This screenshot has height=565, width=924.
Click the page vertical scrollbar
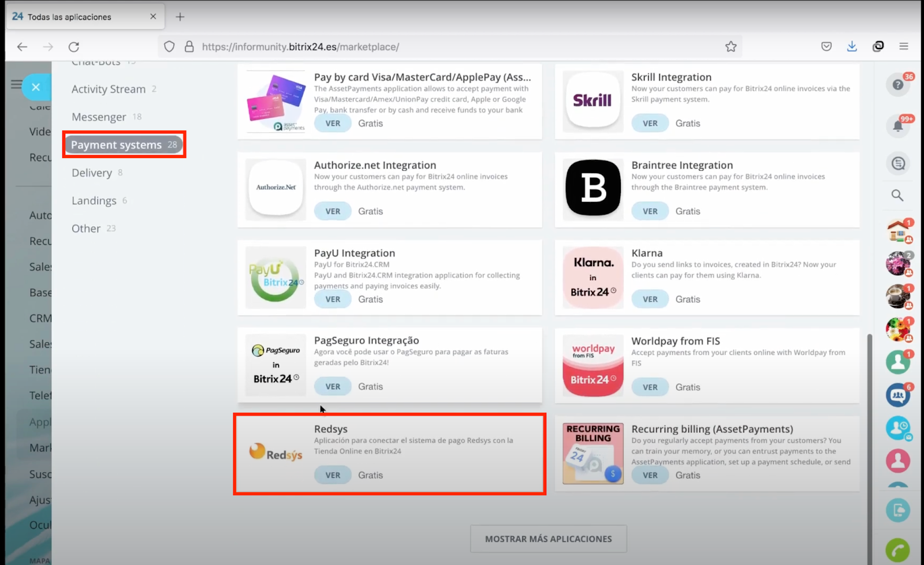pyautogui.click(x=870, y=448)
